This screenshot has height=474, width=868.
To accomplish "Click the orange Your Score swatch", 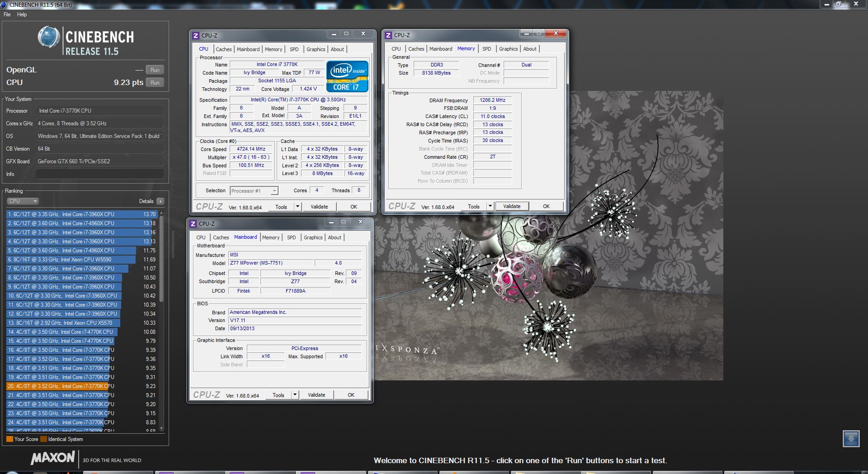I will 9,439.
